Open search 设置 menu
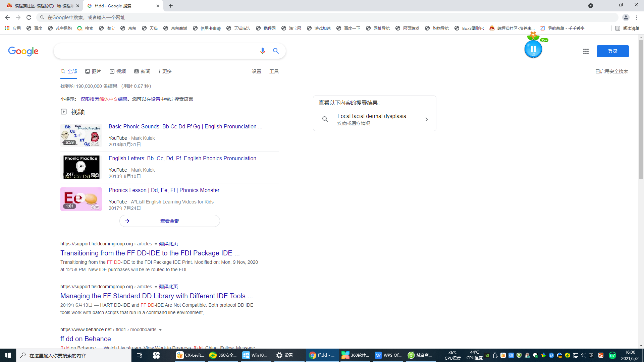The image size is (644, 362). 257,71
